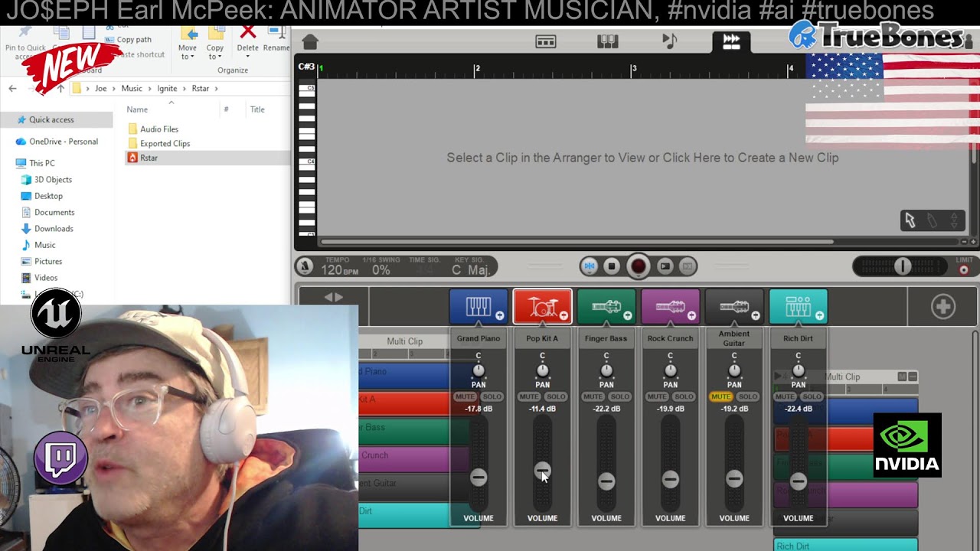Open Downloads in Explorer navigation pane
This screenshot has height=551, width=980.
click(x=54, y=228)
